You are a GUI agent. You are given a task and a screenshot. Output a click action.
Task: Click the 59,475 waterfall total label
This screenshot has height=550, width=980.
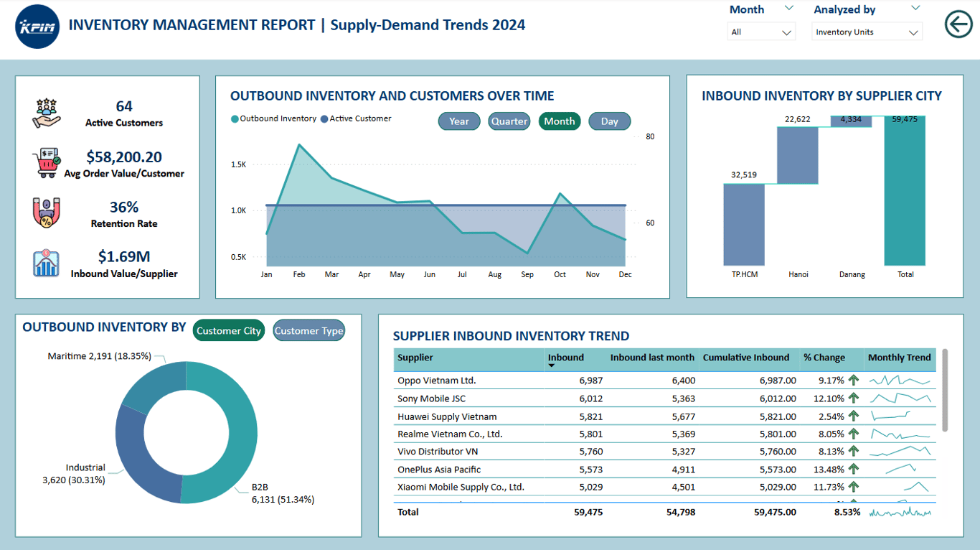[905, 119]
